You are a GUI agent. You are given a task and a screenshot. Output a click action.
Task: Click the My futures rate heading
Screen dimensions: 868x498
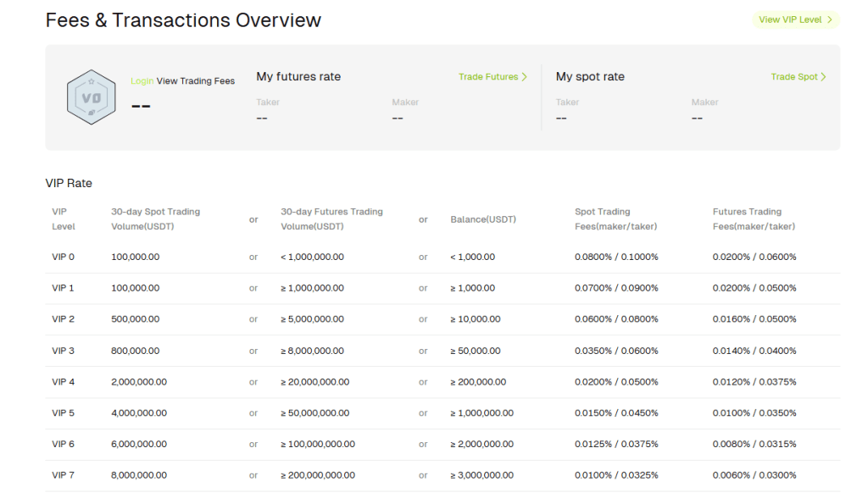pos(298,77)
